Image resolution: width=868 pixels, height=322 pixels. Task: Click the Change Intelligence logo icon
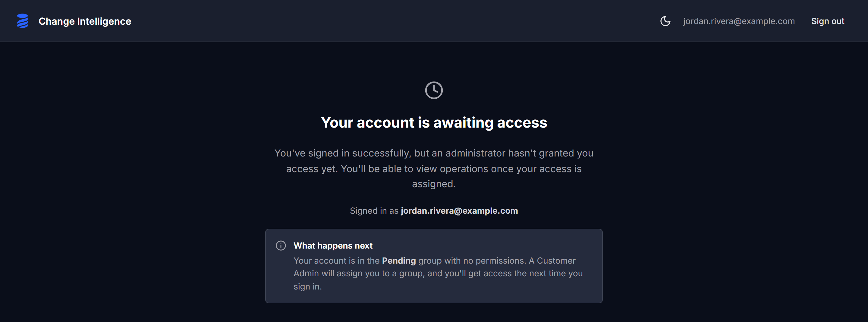(x=23, y=21)
